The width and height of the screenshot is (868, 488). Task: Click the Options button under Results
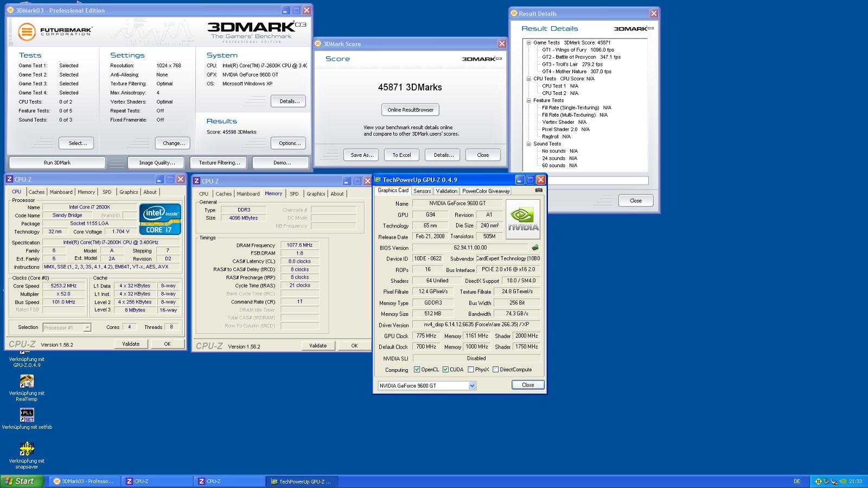289,143
